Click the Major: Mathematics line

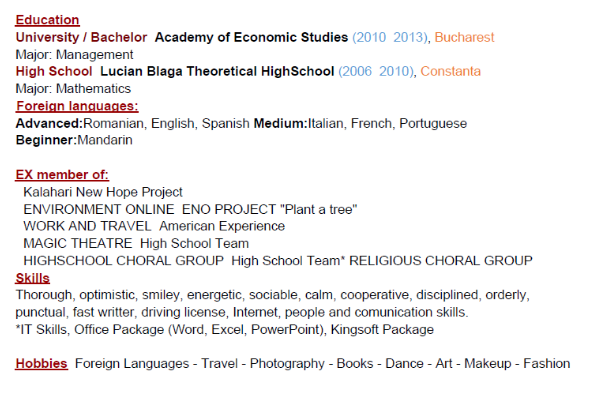pyautogui.click(x=73, y=89)
